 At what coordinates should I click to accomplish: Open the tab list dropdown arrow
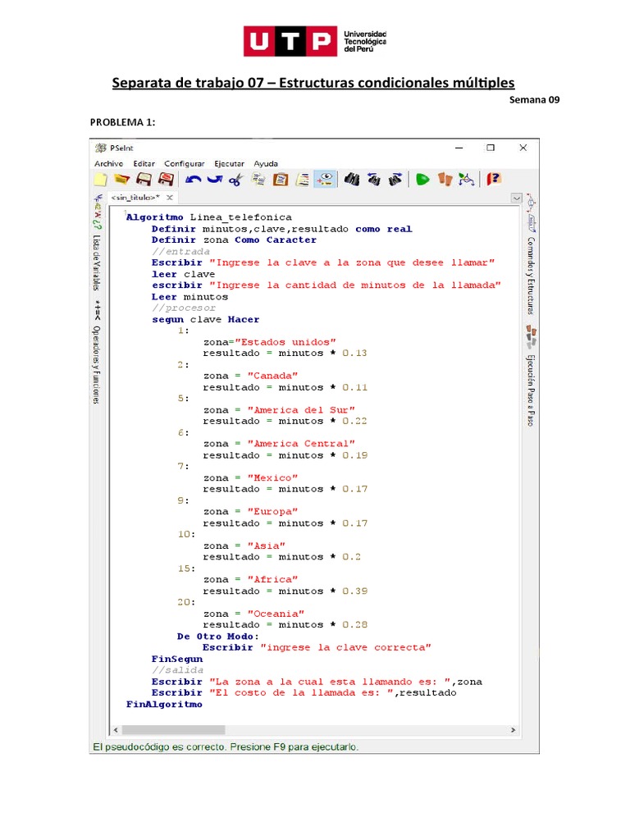516,198
